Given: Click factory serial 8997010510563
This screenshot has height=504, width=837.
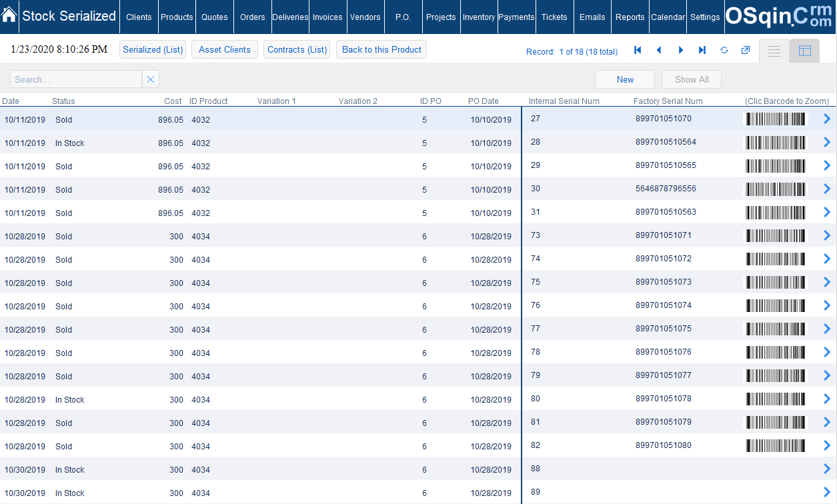Looking at the screenshot, I should tap(666, 212).
